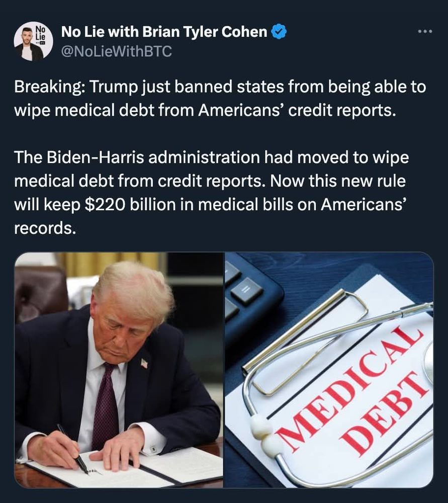448x503 pixels.
Task: Open the No Lie profile avatar
Action: pos(33,41)
